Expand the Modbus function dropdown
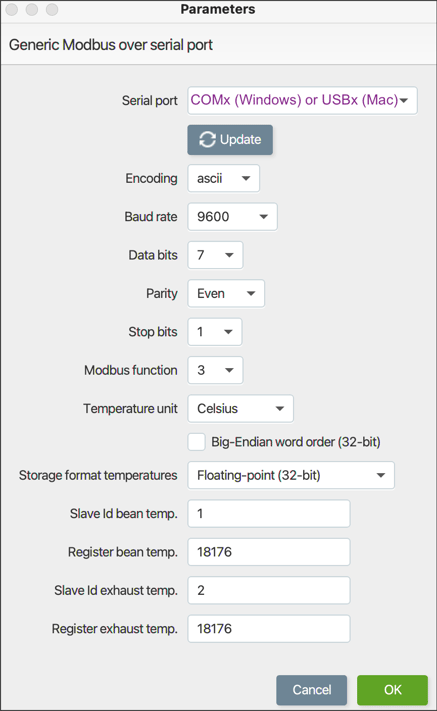Viewport: 437px width, 711px height. point(215,370)
